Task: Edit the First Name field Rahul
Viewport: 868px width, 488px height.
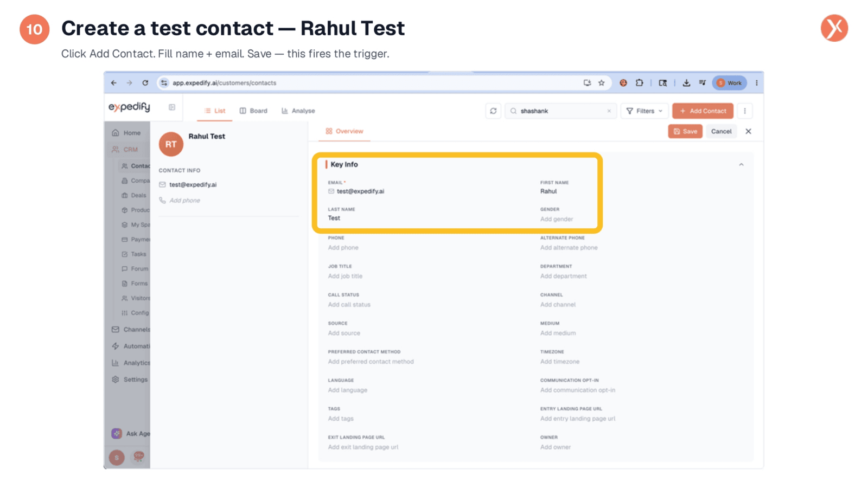Action: pyautogui.click(x=548, y=191)
